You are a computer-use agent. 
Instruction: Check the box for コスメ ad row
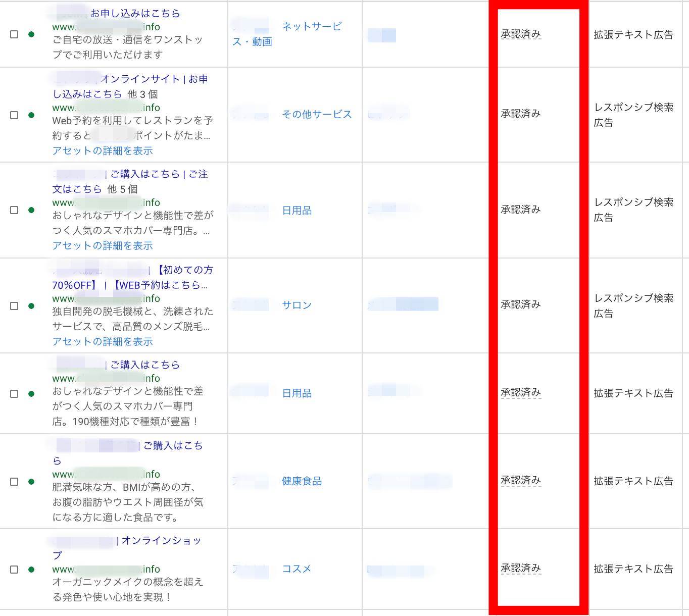[14, 570]
